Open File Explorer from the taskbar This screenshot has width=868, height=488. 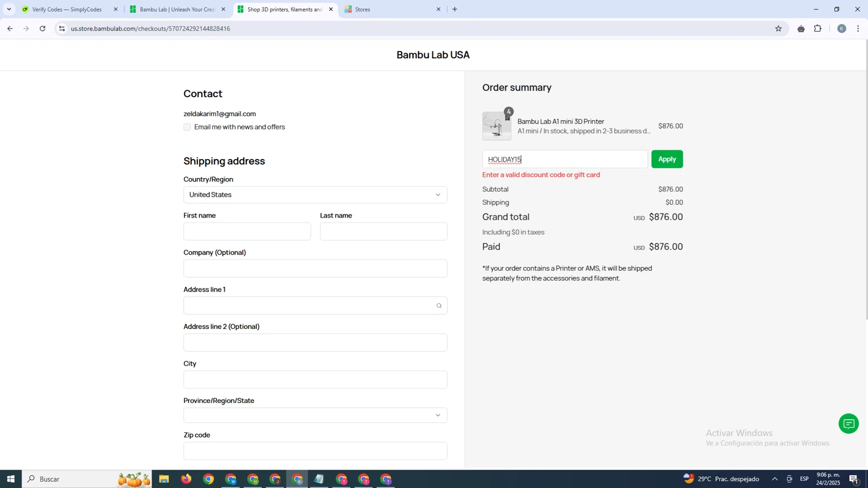164,479
